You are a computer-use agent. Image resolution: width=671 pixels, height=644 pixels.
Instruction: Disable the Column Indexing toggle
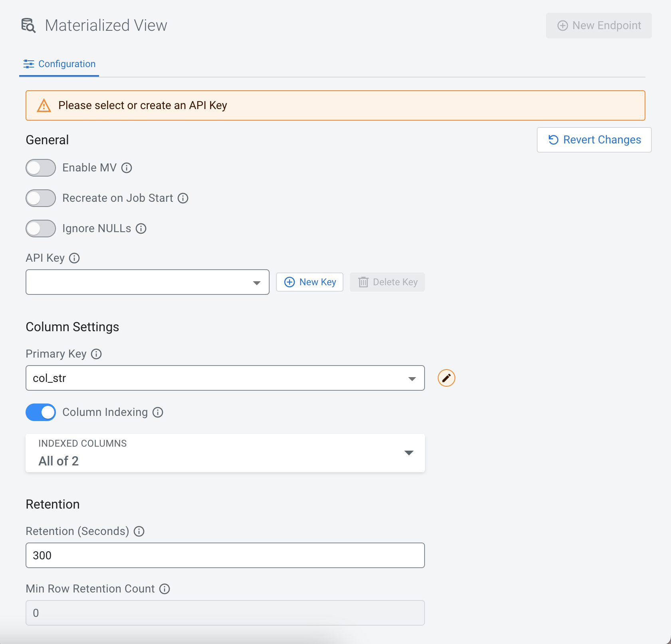tap(41, 412)
